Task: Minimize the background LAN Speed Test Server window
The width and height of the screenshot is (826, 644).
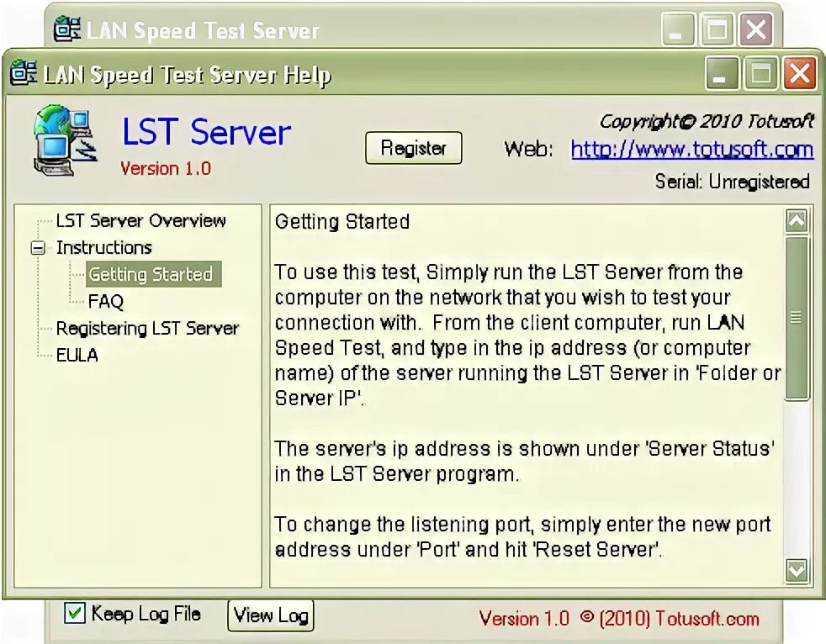Action: point(677,29)
